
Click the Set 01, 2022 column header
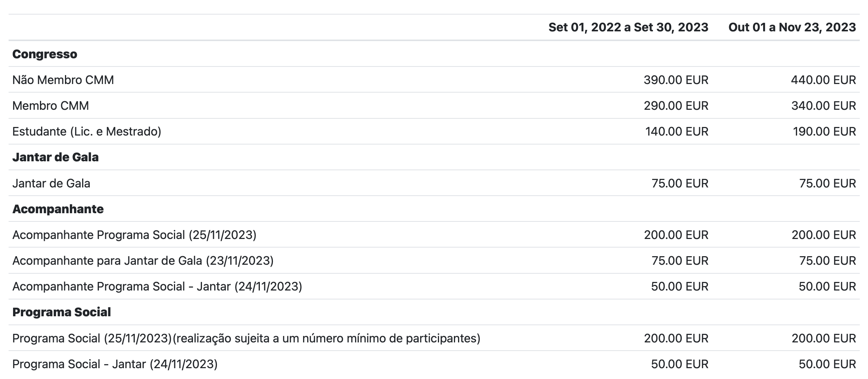point(628,27)
